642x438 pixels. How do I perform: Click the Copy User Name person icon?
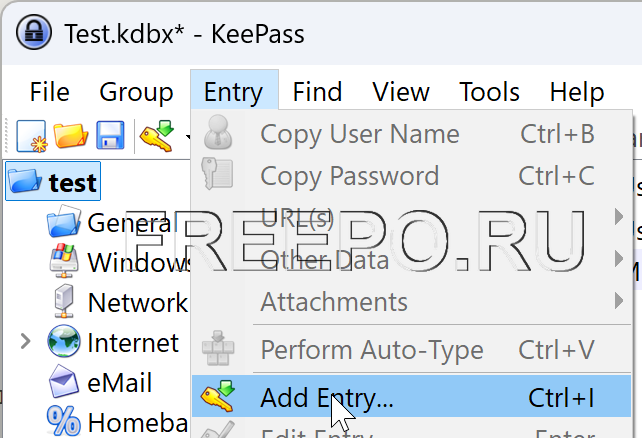tap(218, 132)
